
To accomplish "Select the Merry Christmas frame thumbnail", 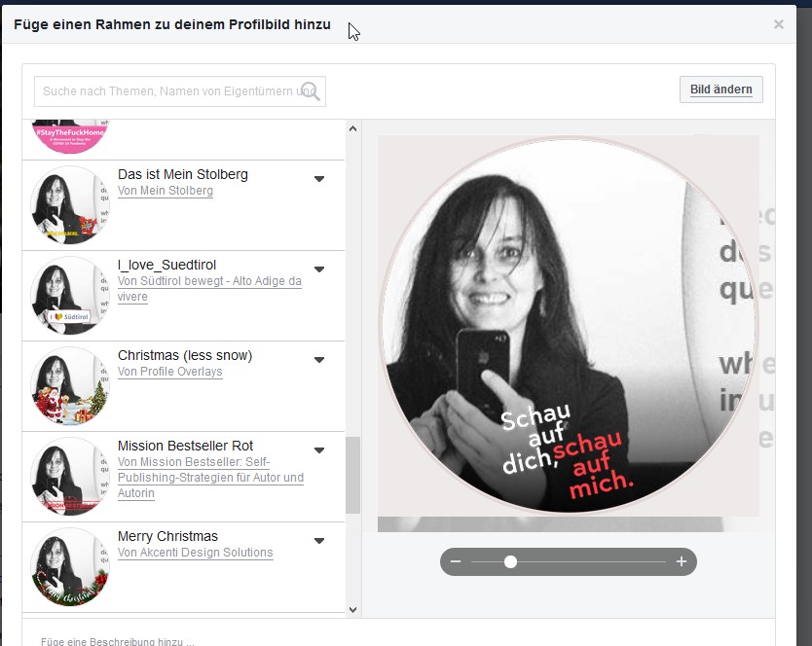I will (70, 567).
